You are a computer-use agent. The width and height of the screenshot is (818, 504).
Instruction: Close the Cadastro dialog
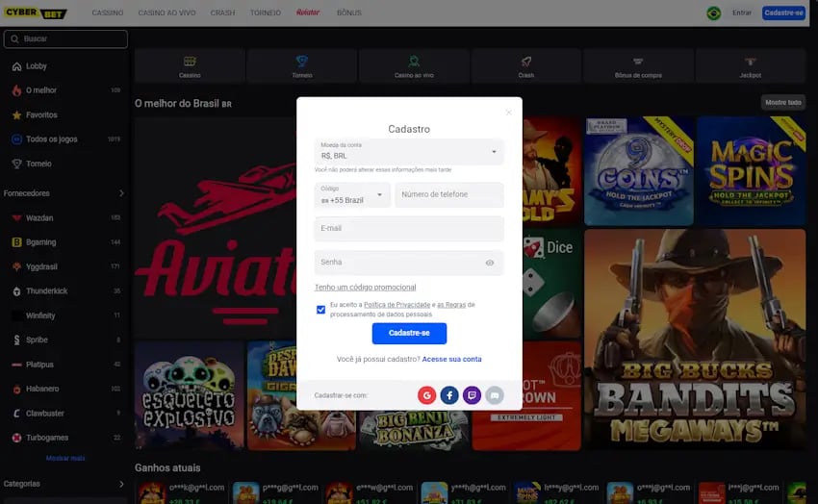coord(509,113)
